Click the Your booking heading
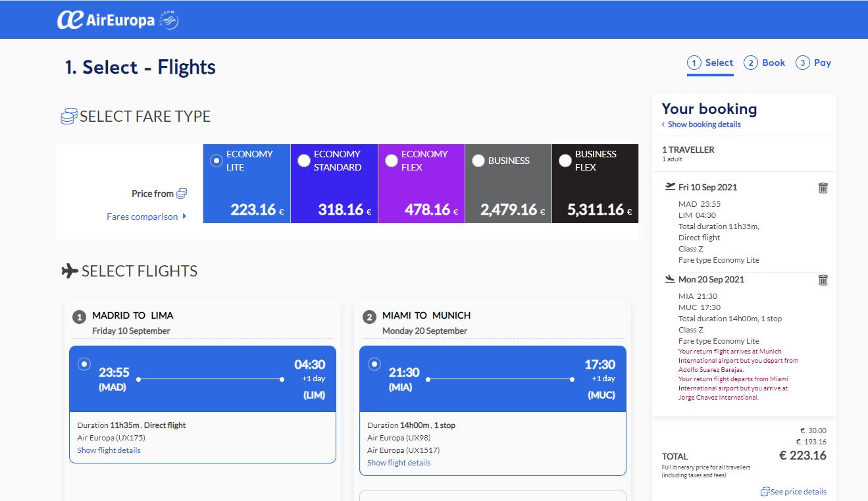The width and height of the screenshot is (868, 501). click(709, 109)
